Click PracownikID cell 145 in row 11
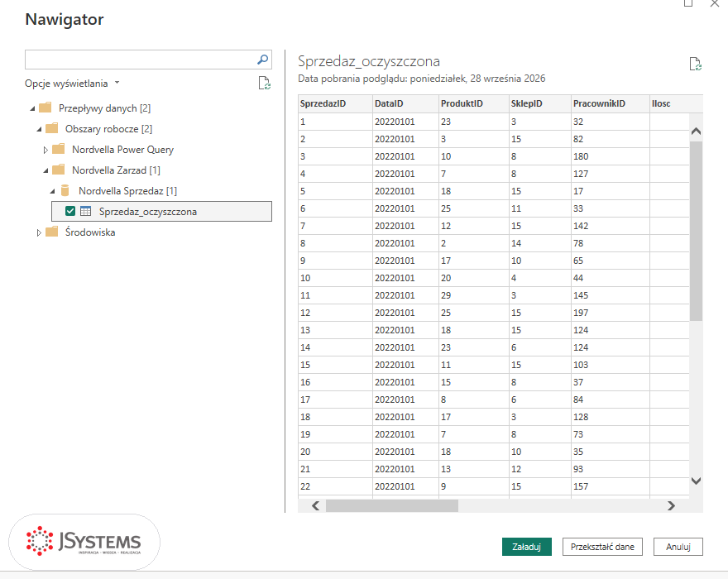Viewport: 728px width, 579px height. [610, 295]
